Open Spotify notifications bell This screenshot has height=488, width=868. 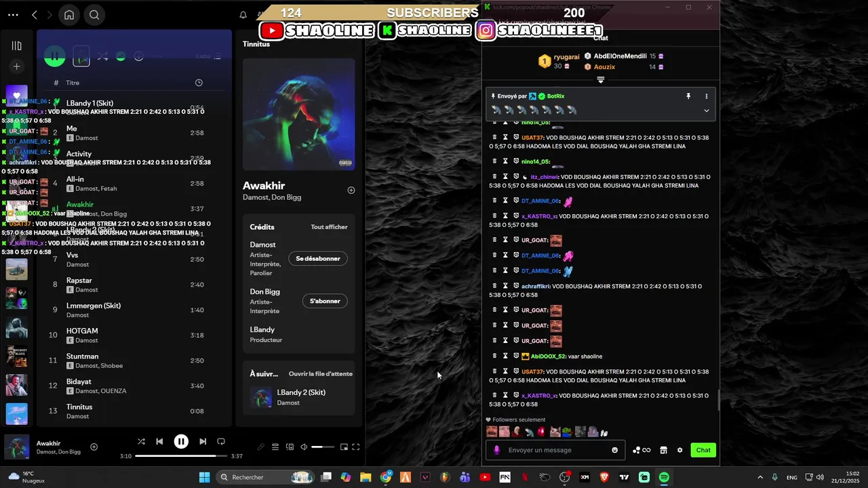coord(243,15)
